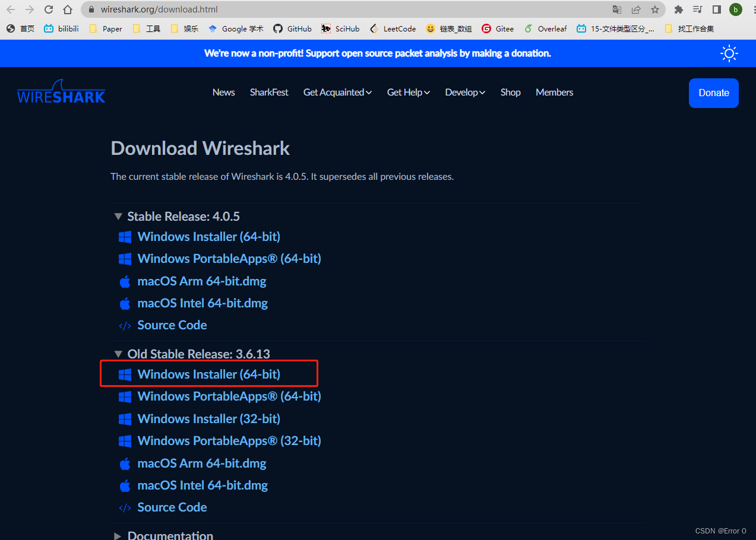This screenshot has width=756, height=540.
Task: Click the Donate button
Action: tap(713, 93)
